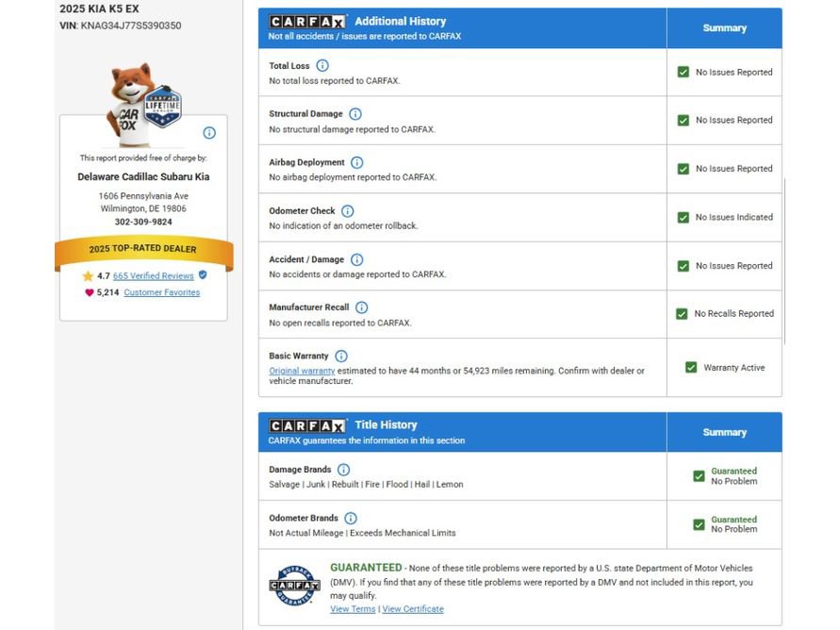Screen dimensions: 840x630
Task: Click 'This report provided free of charge by:' text
Action: point(143,158)
